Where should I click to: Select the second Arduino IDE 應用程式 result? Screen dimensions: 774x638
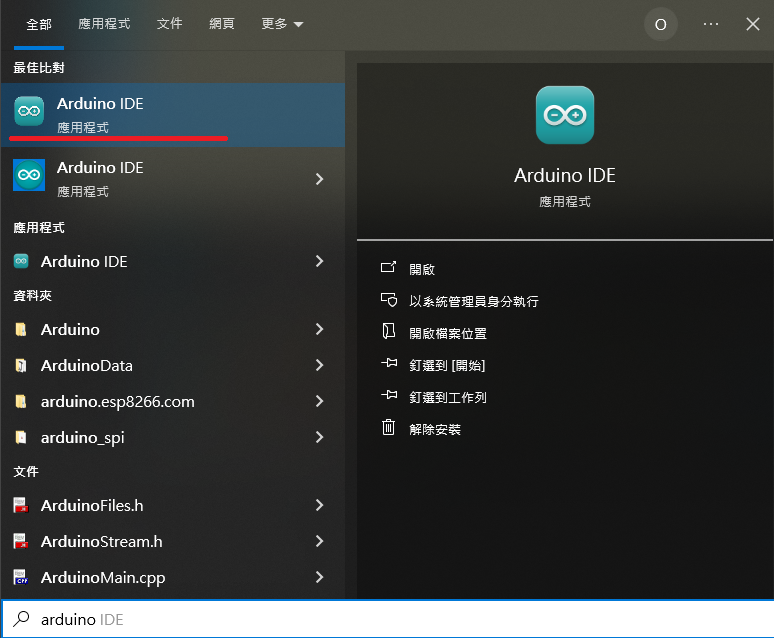pyautogui.click(x=173, y=179)
